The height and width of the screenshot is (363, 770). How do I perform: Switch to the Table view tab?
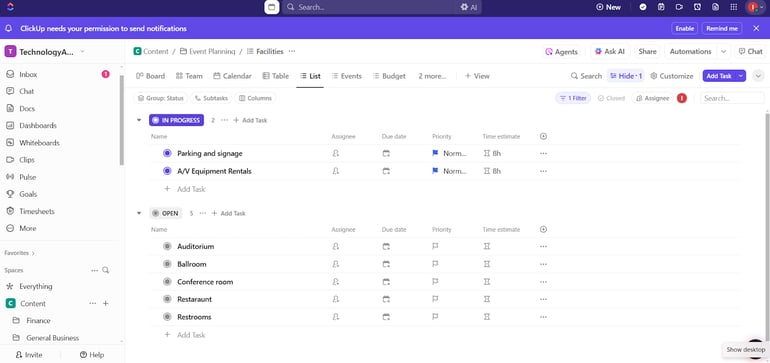(x=275, y=76)
